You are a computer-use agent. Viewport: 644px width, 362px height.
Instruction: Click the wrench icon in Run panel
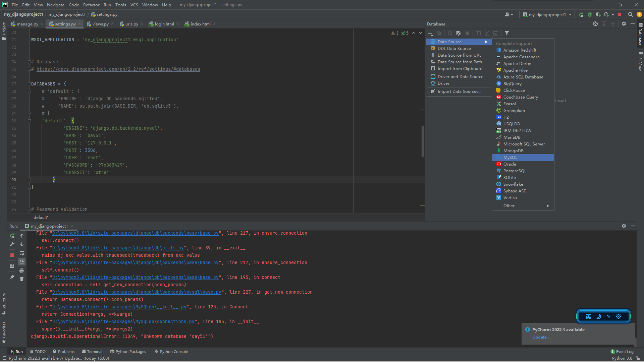(12, 244)
